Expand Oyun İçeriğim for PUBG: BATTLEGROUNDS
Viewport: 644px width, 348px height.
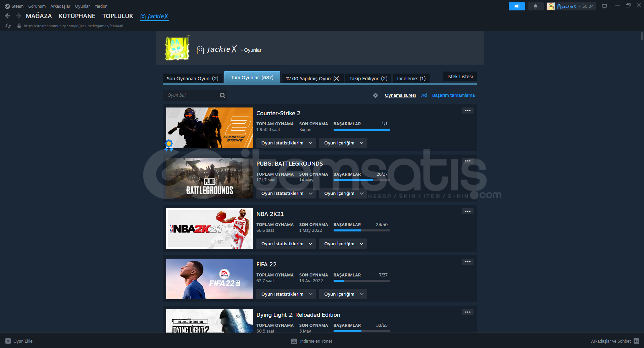click(x=343, y=193)
